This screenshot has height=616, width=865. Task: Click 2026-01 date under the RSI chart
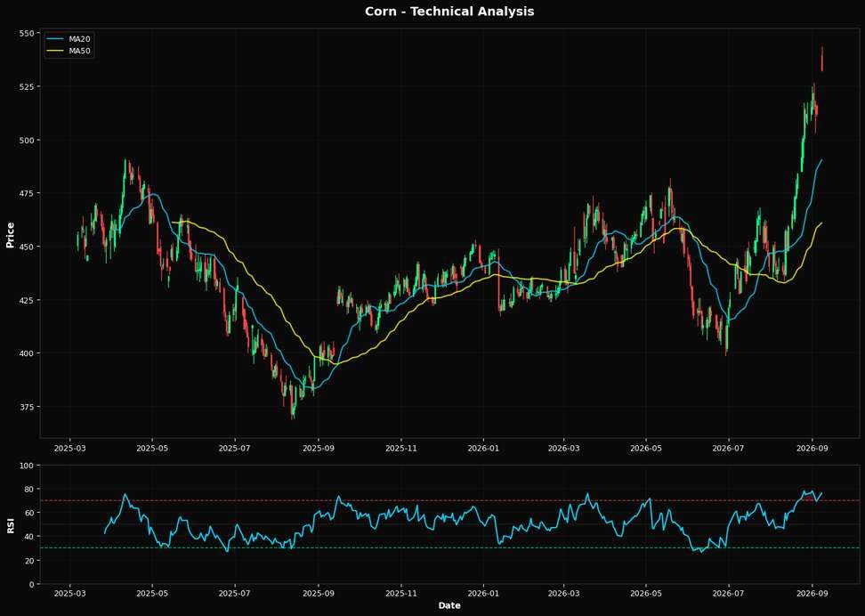coord(483,594)
